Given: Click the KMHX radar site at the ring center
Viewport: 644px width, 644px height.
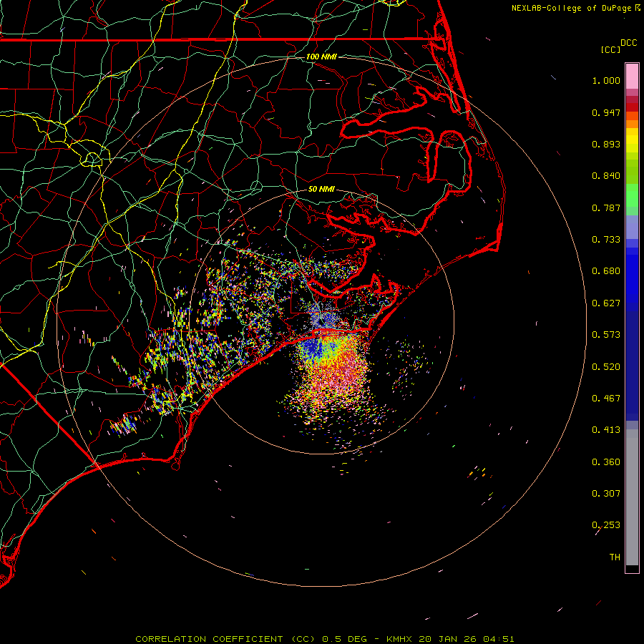Looking at the screenshot, I should pos(321,321).
